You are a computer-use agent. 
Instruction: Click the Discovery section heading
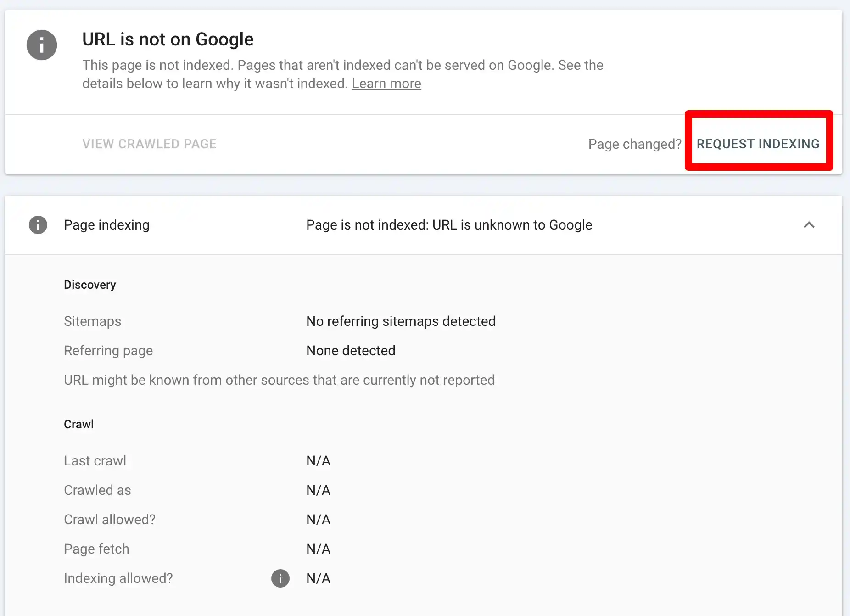point(90,285)
